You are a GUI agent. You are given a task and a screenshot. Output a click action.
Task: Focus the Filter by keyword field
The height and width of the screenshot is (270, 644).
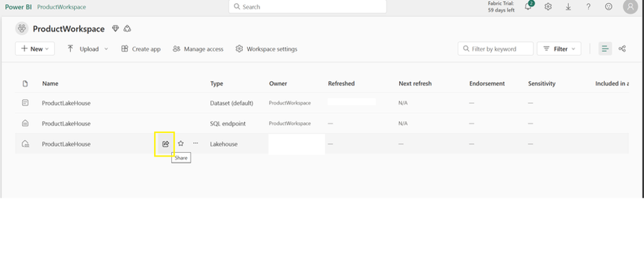(x=495, y=48)
